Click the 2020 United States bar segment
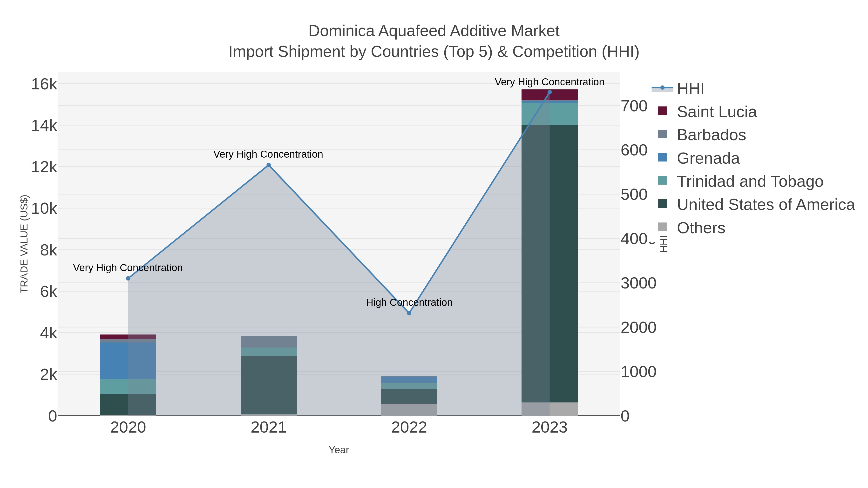This screenshot has height=488, width=868. coord(128,404)
